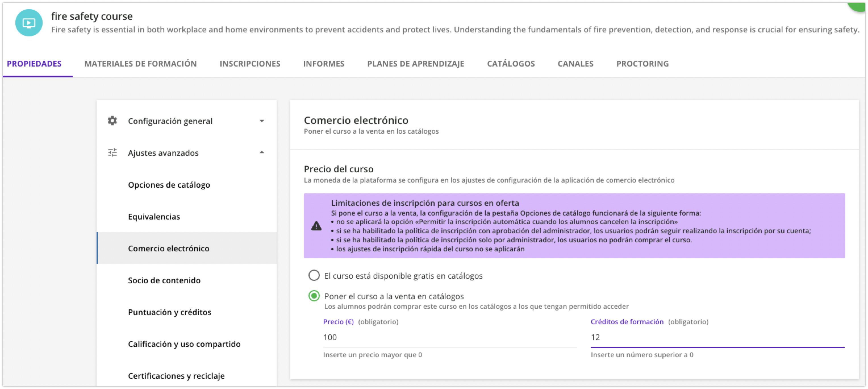The image size is (868, 389).
Task: Switch to the Catálogos tab
Action: coord(511,63)
